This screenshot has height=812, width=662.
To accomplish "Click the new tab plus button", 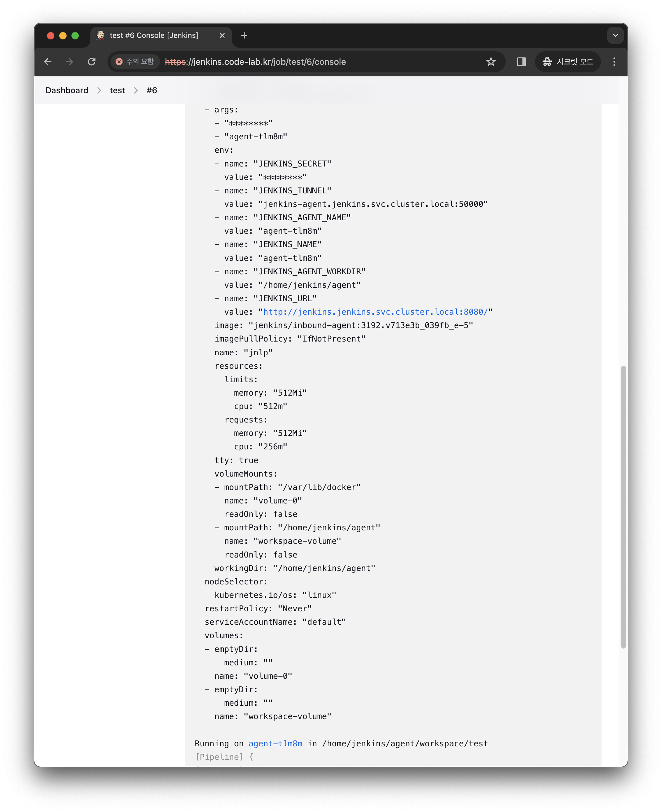I will 245,35.
